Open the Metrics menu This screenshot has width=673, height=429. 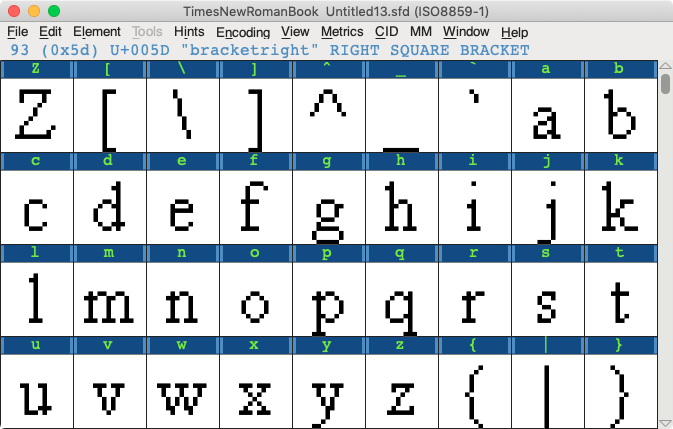click(342, 32)
